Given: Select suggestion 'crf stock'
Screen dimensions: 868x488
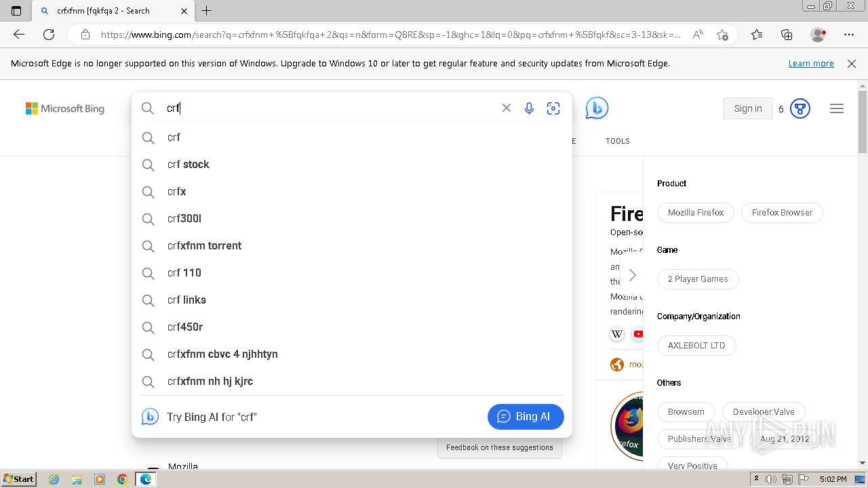Looking at the screenshot, I should (352, 164).
